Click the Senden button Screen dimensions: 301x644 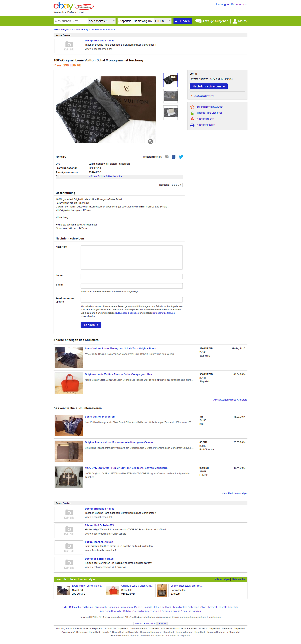pos(91,325)
